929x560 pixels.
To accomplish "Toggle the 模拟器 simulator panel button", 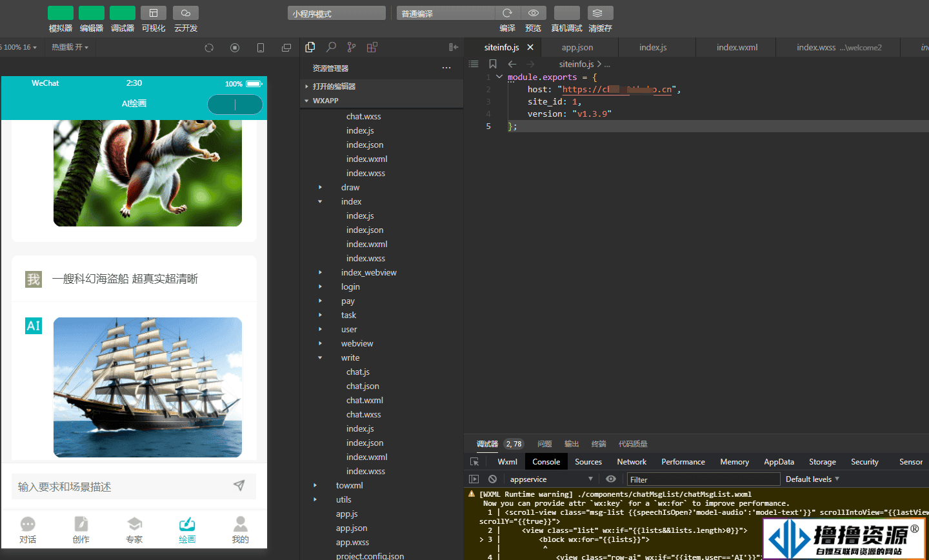I will 61,13.
